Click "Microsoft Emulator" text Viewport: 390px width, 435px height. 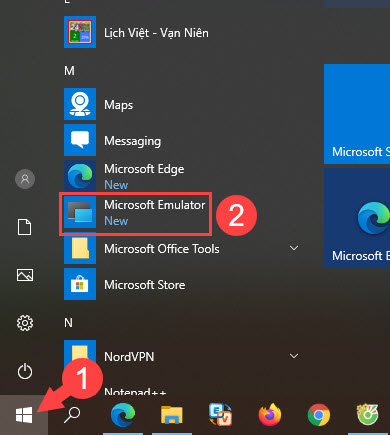click(x=155, y=205)
